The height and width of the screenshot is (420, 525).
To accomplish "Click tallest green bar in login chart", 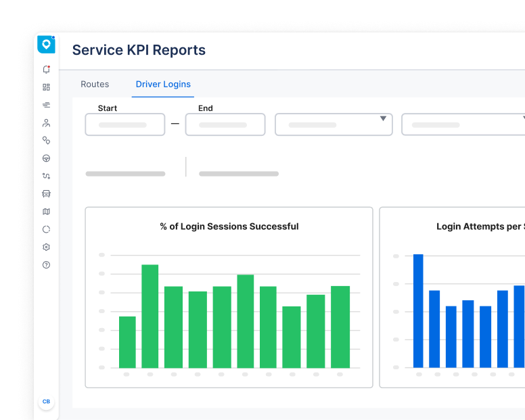I will (x=150, y=316).
